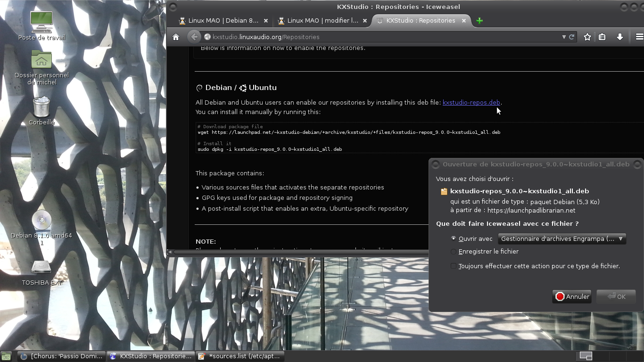Navigate back with the back arrow
644x362 pixels.
(x=194, y=37)
